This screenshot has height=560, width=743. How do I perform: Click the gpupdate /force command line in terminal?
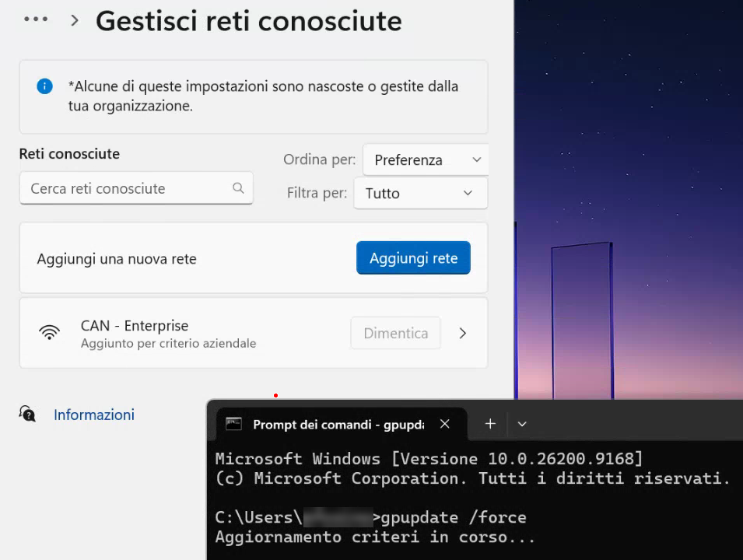(370, 517)
